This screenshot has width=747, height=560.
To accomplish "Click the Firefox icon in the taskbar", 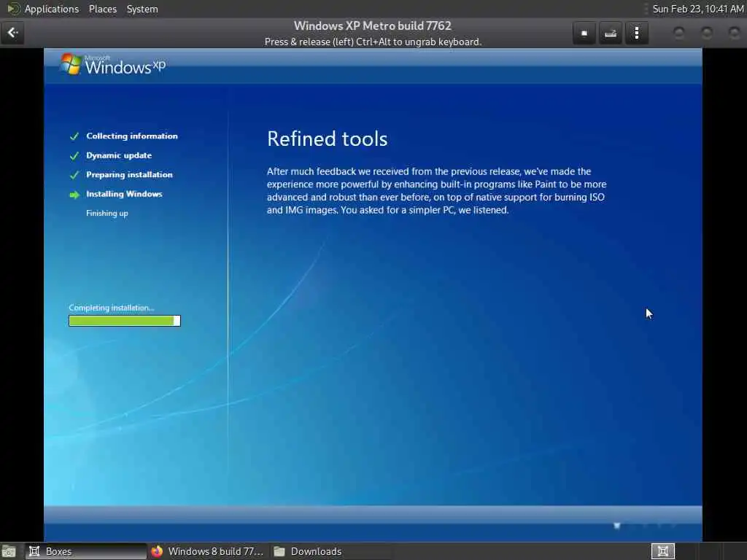I will [157, 551].
